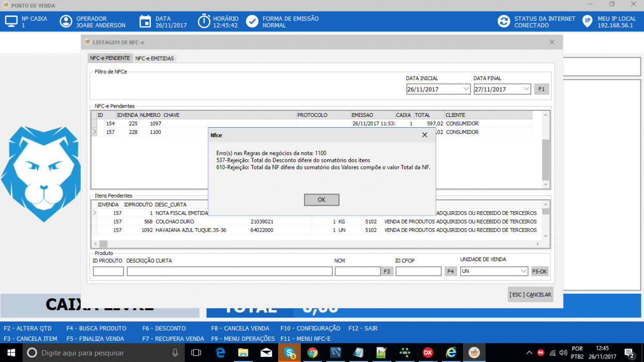Click the Meu IP Local pin icon
The image size is (644, 362).
click(587, 22)
